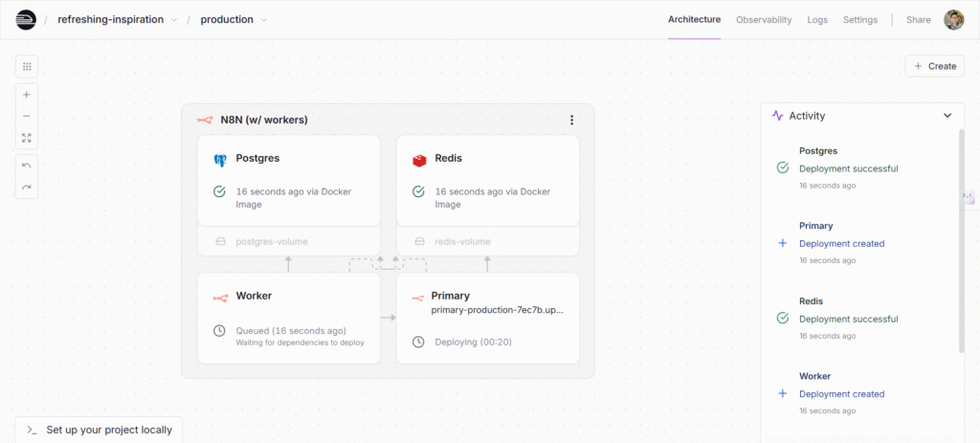Image resolution: width=980 pixels, height=443 pixels.
Task: Fit the canvas to screen
Action: [x=26, y=138]
